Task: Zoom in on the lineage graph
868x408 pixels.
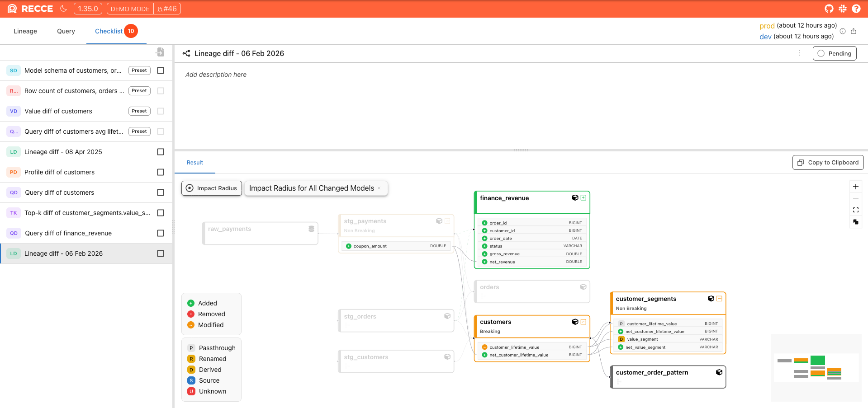Action: coord(855,187)
